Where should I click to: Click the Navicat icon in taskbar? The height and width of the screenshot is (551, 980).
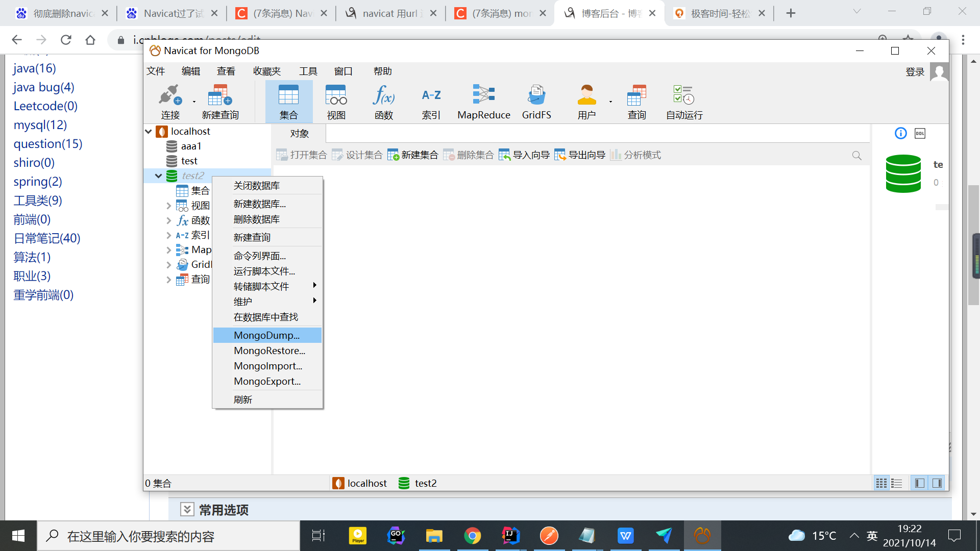702,536
